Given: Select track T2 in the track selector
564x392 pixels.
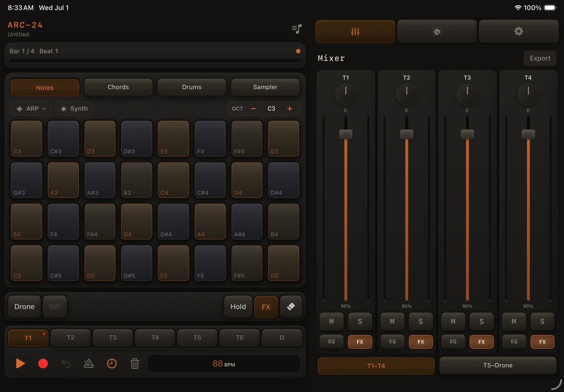Looking at the screenshot, I should pyautogui.click(x=70, y=338).
